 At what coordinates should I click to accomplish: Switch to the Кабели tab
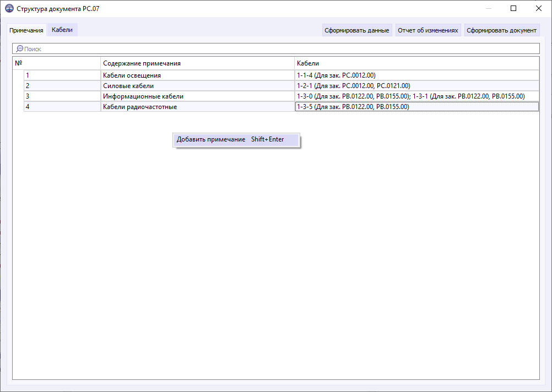pos(62,30)
